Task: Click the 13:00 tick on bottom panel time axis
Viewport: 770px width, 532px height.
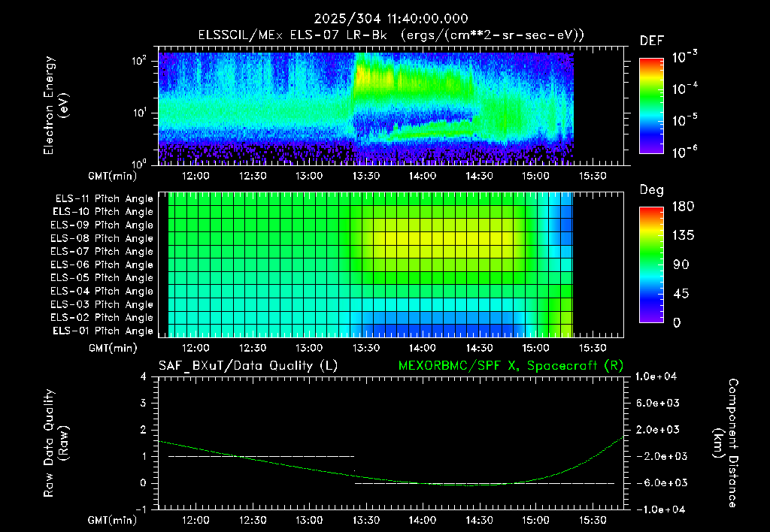Action: pos(309,520)
